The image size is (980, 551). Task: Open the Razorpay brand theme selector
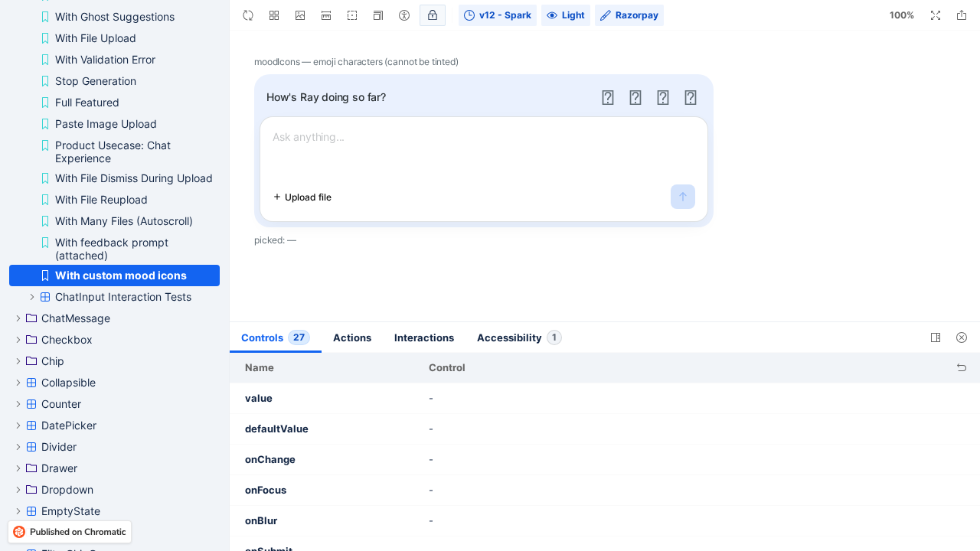tap(629, 15)
